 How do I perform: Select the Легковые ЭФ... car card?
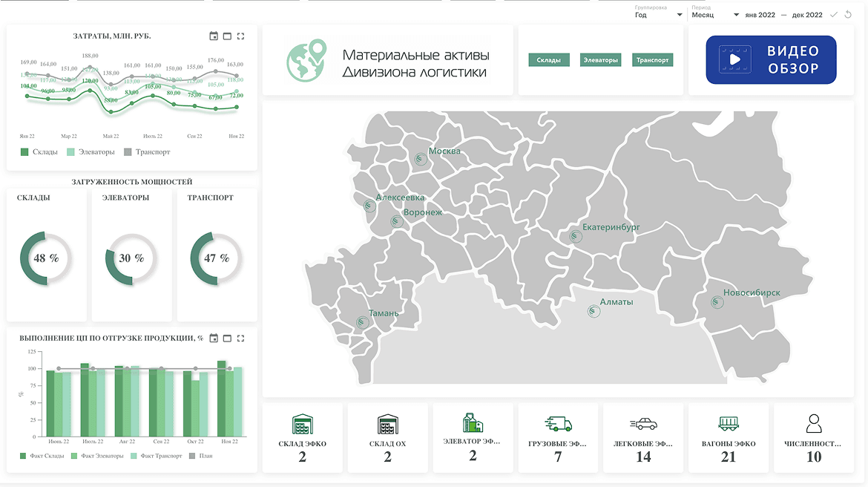pos(643,438)
